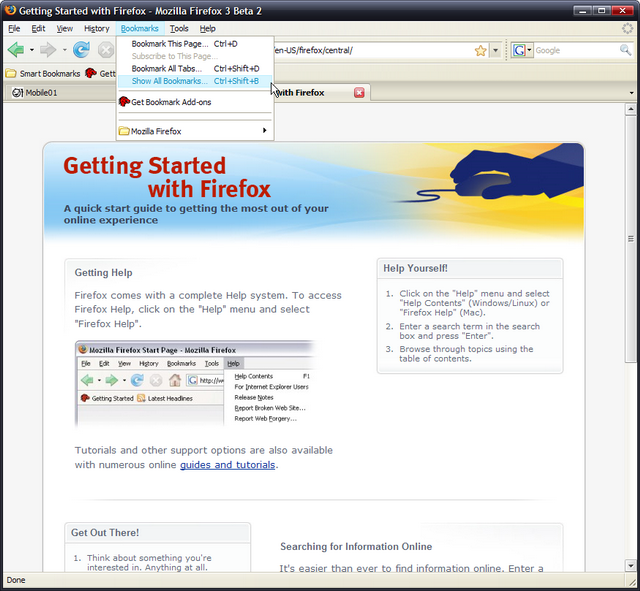640x591 pixels.
Task: Click the Smart Bookmarks folder icon
Action: 11,73
